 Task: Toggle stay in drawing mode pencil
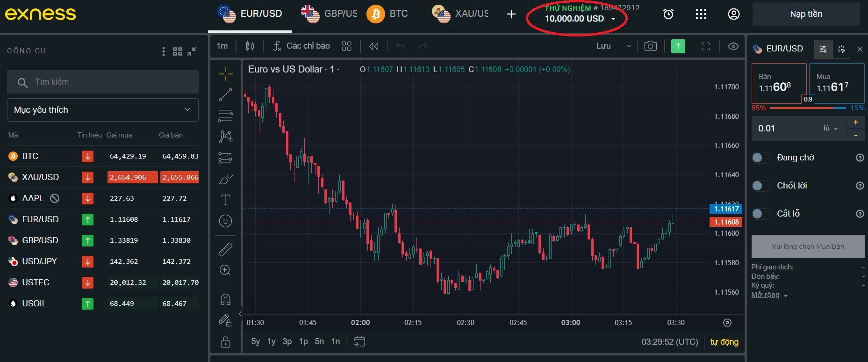(x=225, y=320)
